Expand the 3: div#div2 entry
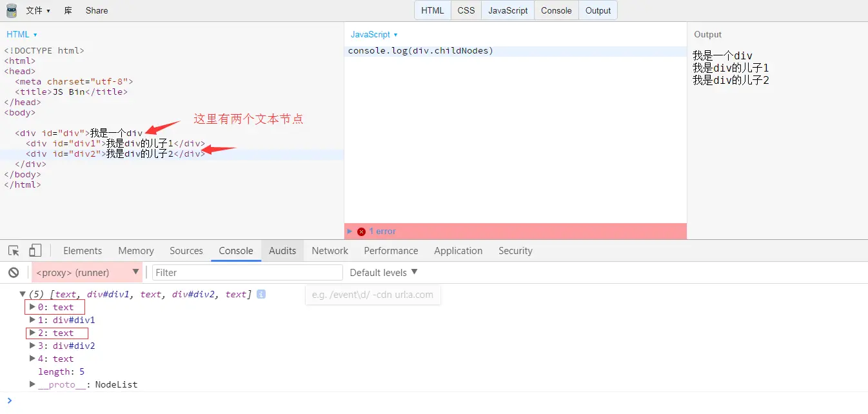 [33, 346]
